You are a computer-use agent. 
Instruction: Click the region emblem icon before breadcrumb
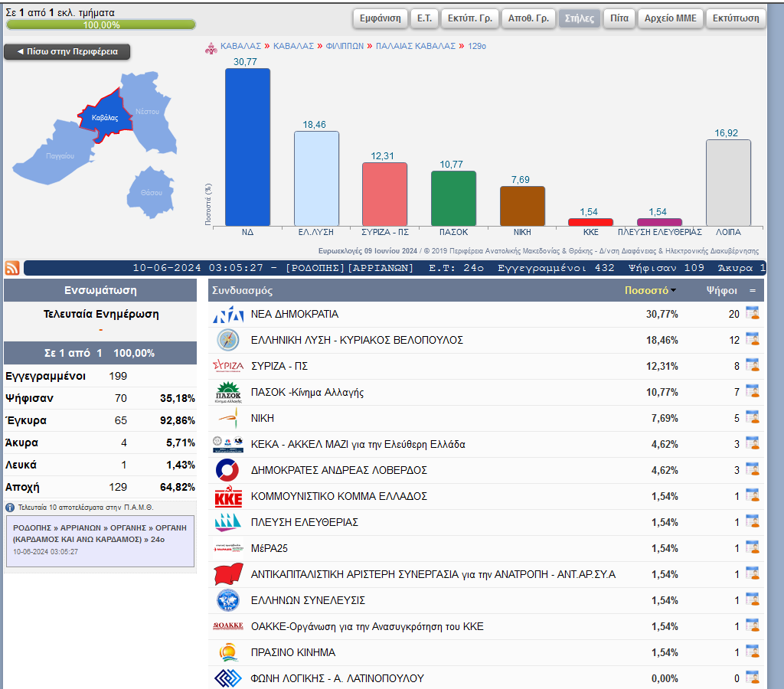tap(211, 47)
